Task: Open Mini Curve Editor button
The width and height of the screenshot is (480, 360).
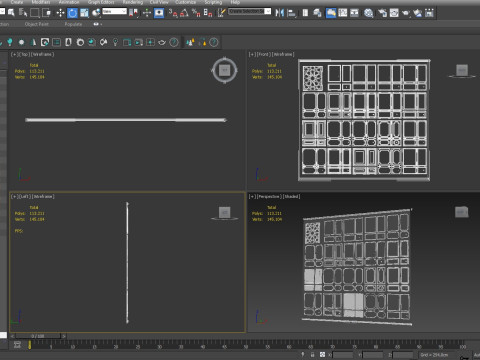Action: click(17, 345)
